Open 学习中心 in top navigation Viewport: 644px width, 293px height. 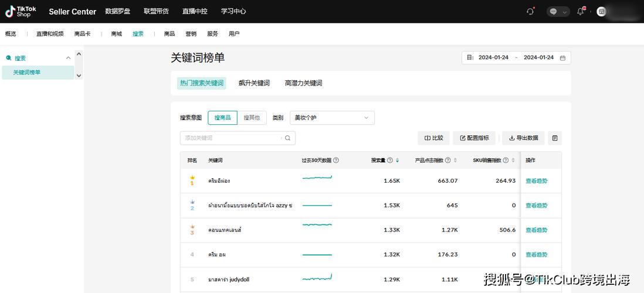(x=233, y=12)
